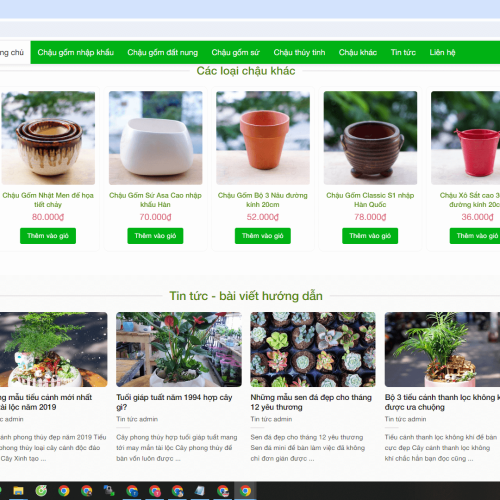Screen dimensions: 500x500
Task: Open article Những mẫu sen đá đẹp cho tháng 12
Action: (311, 402)
